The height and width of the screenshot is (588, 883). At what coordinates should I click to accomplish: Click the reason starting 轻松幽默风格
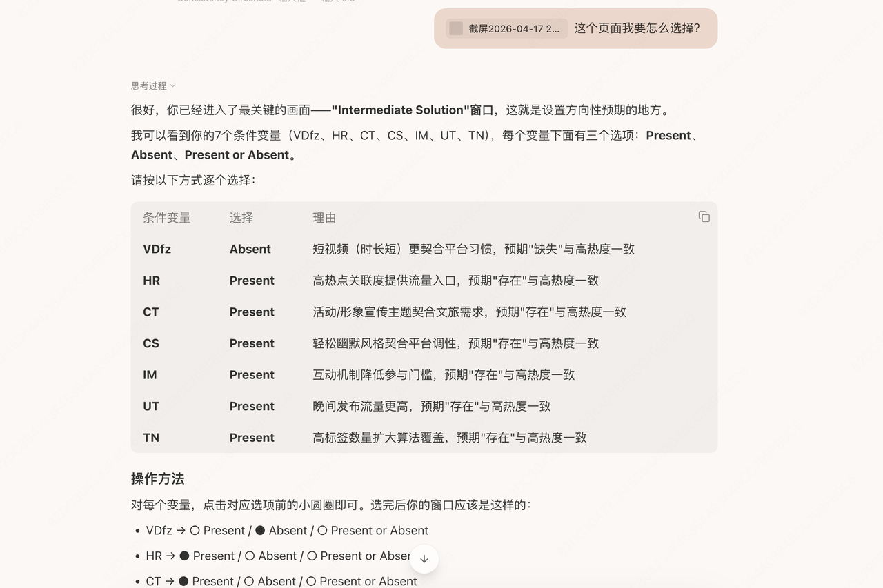click(455, 343)
